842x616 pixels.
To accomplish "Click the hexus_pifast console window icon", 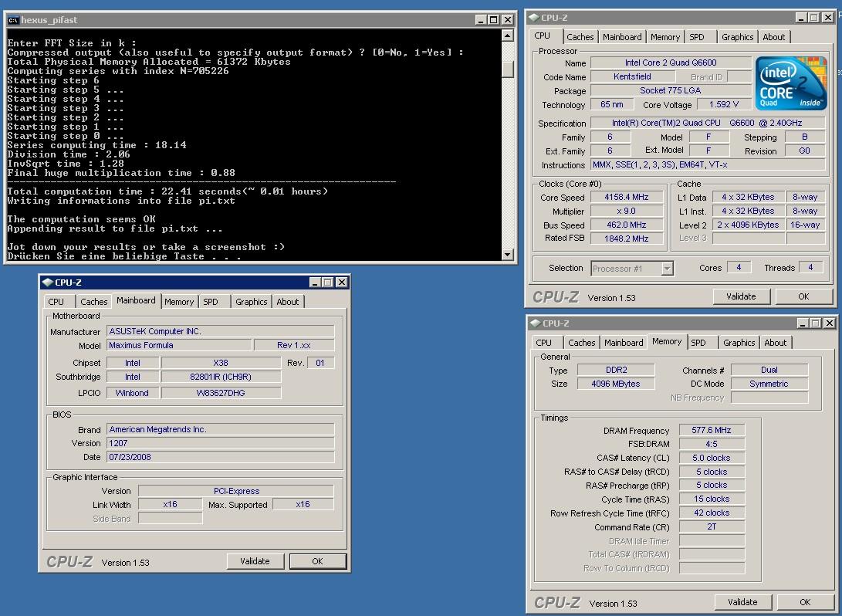I will 13,20.
